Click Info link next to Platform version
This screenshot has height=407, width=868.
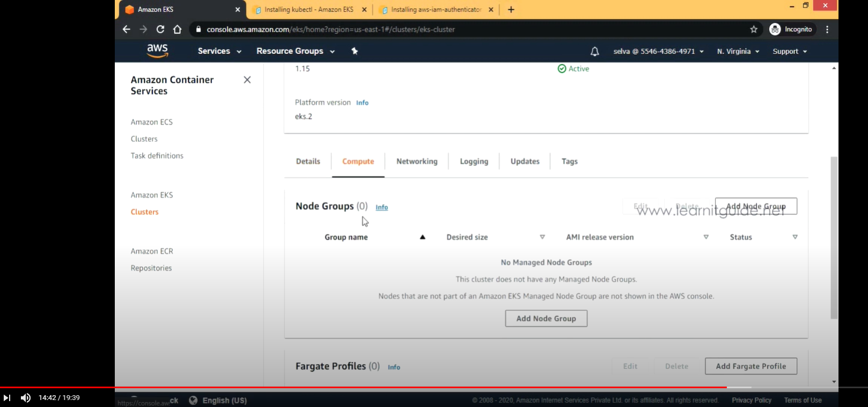362,103
